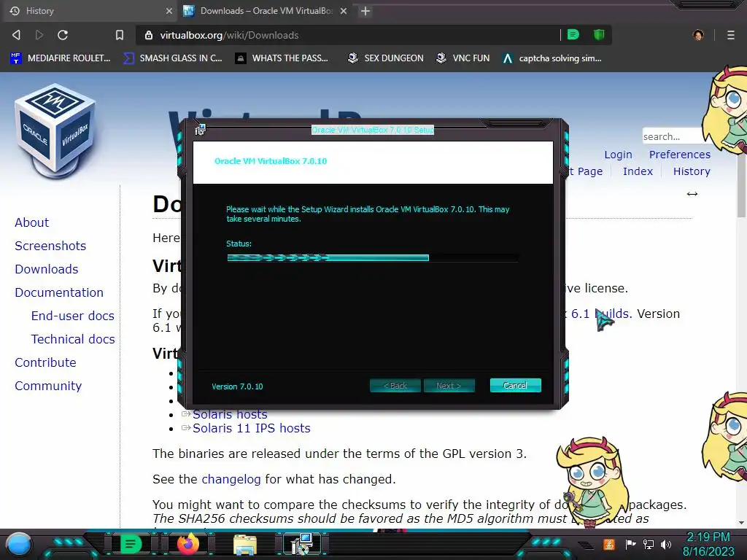Open the network tray icon
The image size is (747, 560).
(648, 544)
